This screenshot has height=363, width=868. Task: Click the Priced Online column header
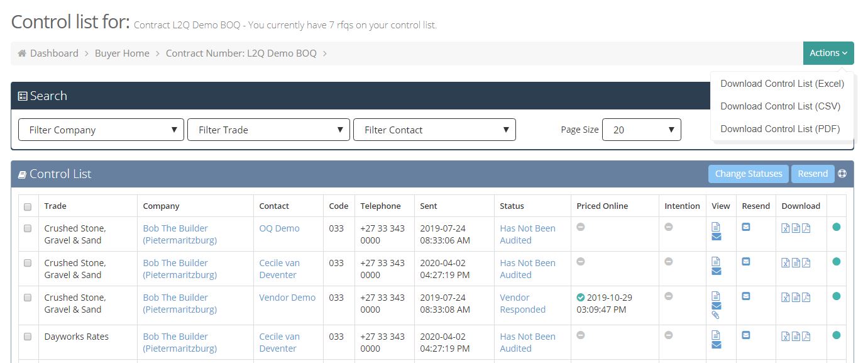pos(602,206)
